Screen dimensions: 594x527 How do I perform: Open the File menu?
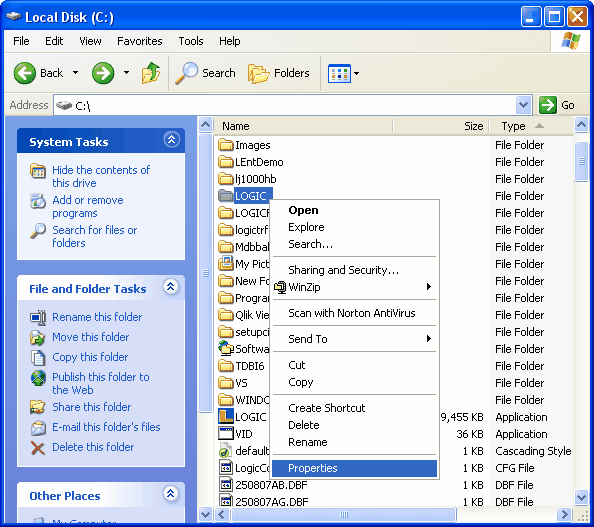tap(21, 41)
